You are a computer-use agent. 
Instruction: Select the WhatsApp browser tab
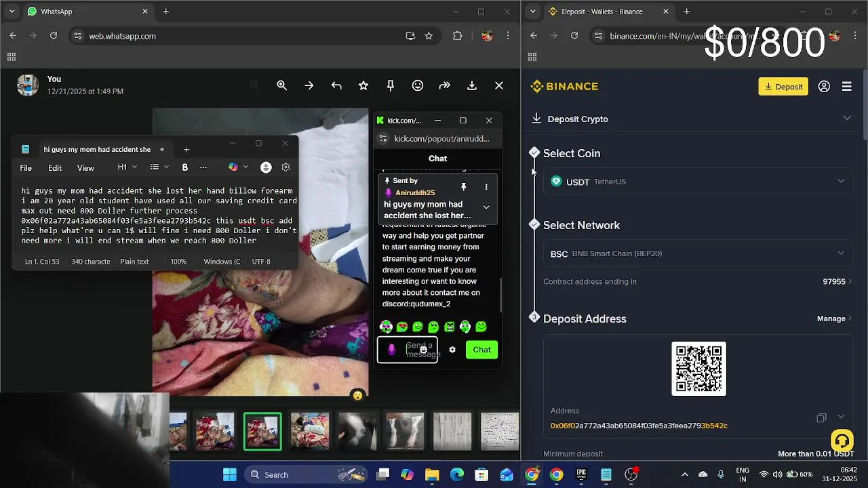click(88, 12)
